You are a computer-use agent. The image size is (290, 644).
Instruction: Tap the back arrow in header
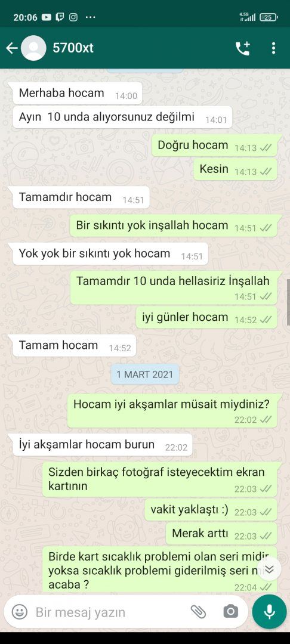[11, 48]
